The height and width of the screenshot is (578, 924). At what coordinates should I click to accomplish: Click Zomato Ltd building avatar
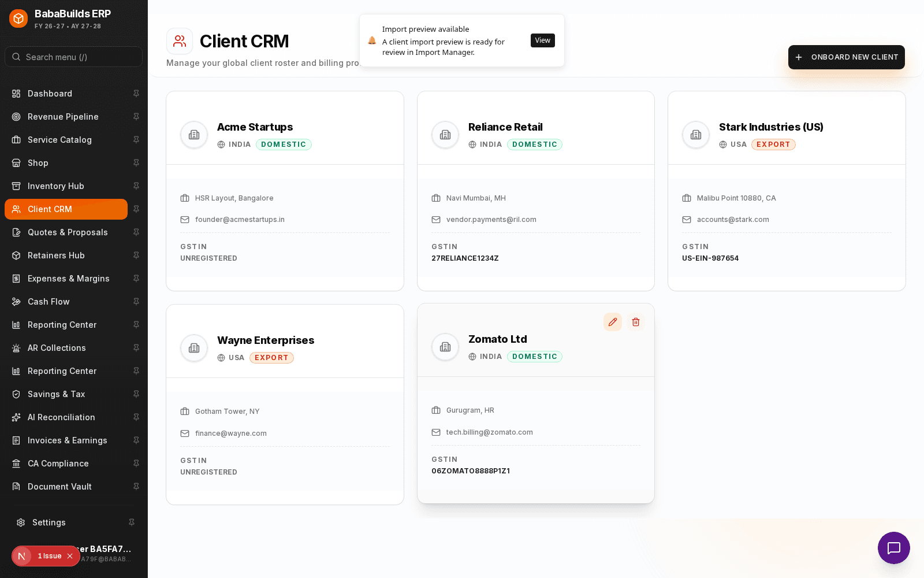tap(445, 347)
